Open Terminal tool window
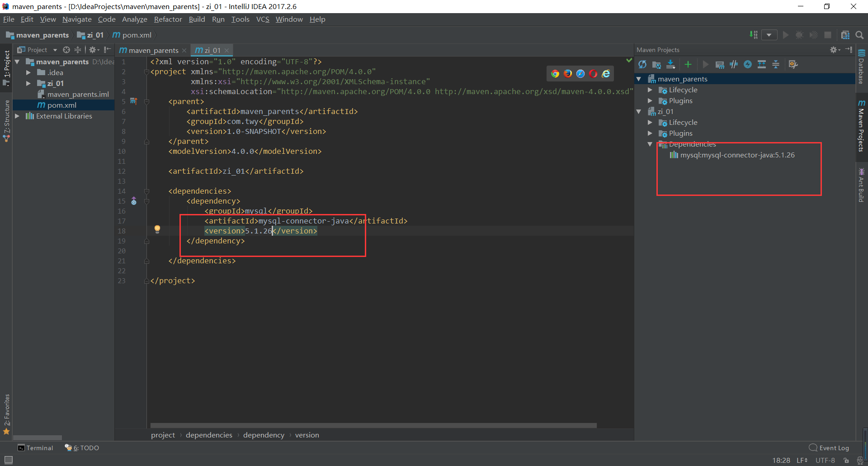This screenshot has width=868, height=466. 35,447
